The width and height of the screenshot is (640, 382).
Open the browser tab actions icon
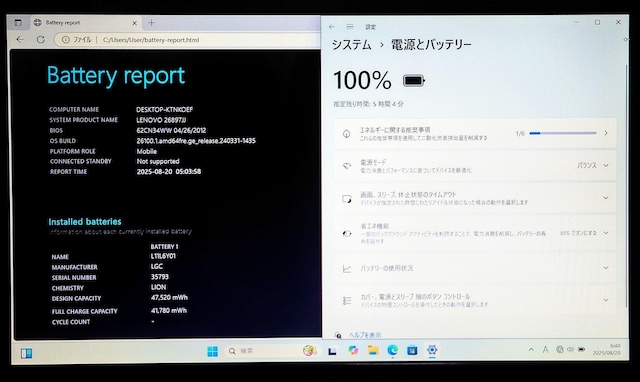point(18,23)
